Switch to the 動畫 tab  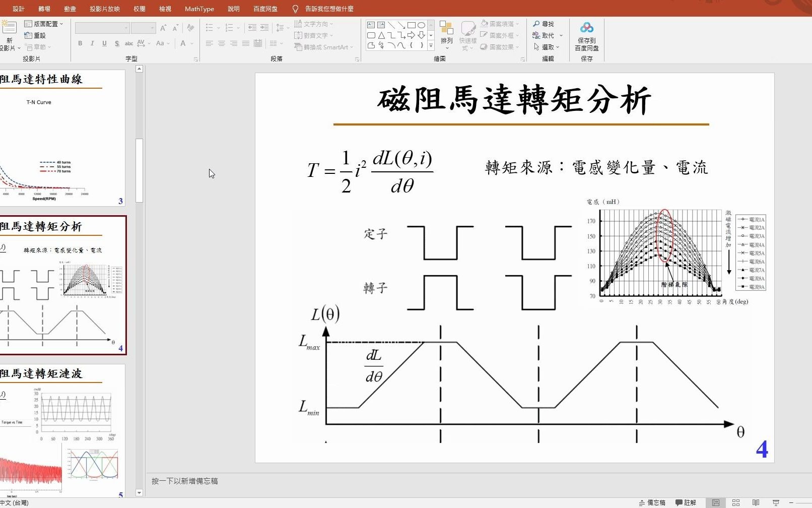(x=70, y=9)
